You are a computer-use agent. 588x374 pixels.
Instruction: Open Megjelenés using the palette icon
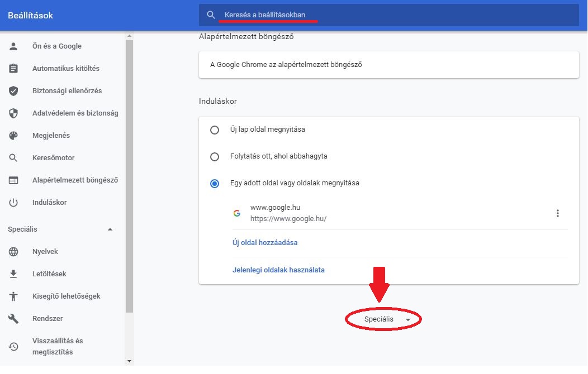pyautogui.click(x=13, y=136)
